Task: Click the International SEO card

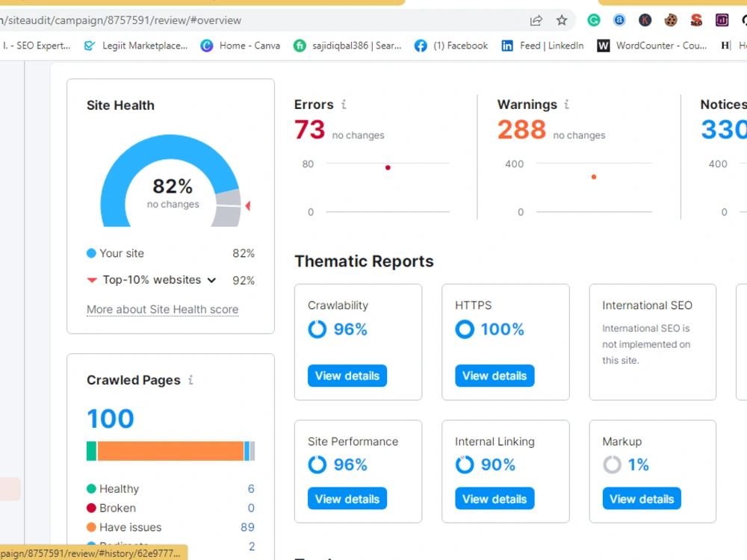Action: pyautogui.click(x=652, y=342)
